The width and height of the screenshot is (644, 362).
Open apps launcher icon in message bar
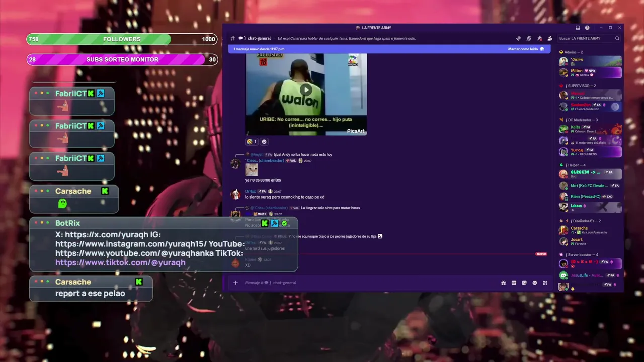tap(545, 283)
